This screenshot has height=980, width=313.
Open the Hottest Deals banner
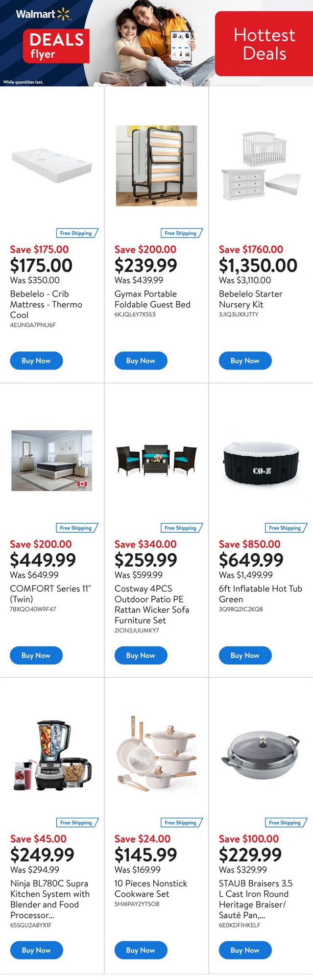coord(264,44)
